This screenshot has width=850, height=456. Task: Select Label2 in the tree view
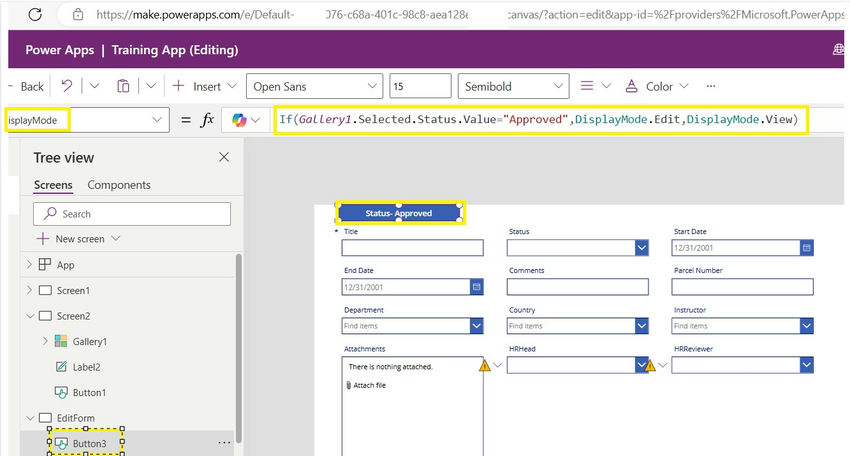pos(86,367)
